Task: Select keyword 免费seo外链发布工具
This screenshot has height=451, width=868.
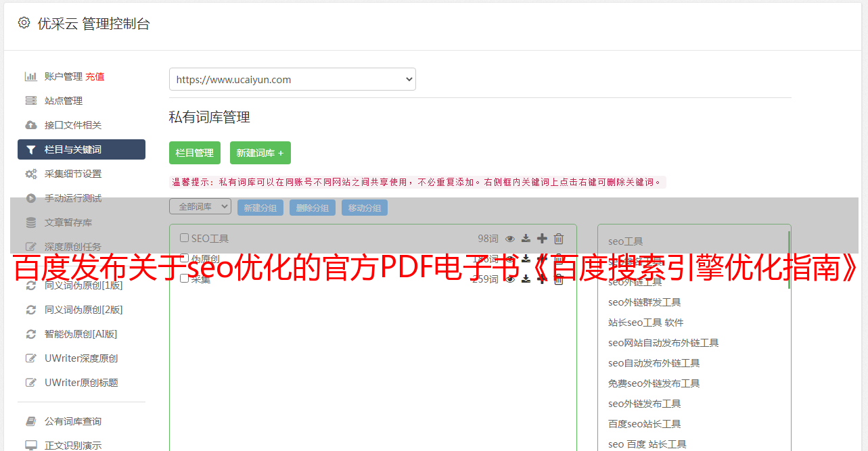Action: point(654,383)
